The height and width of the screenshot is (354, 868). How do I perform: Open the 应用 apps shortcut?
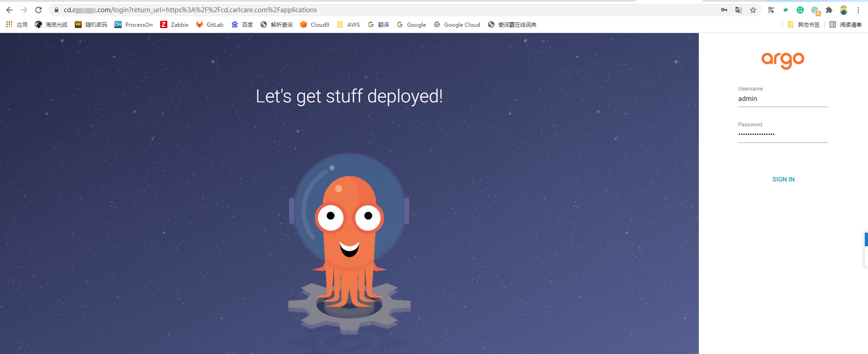(x=17, y=24)
